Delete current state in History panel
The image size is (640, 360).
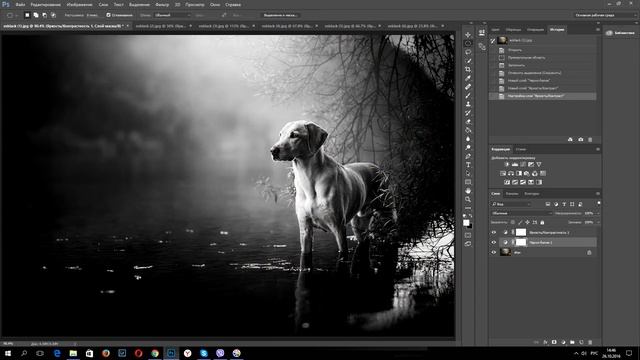590,140
